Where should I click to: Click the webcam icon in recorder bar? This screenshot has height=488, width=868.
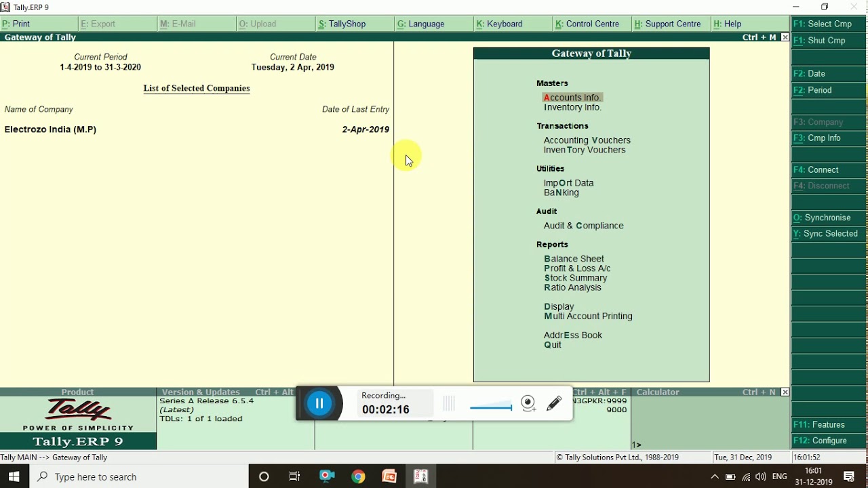pyautogui.click(x=529, y=404)
